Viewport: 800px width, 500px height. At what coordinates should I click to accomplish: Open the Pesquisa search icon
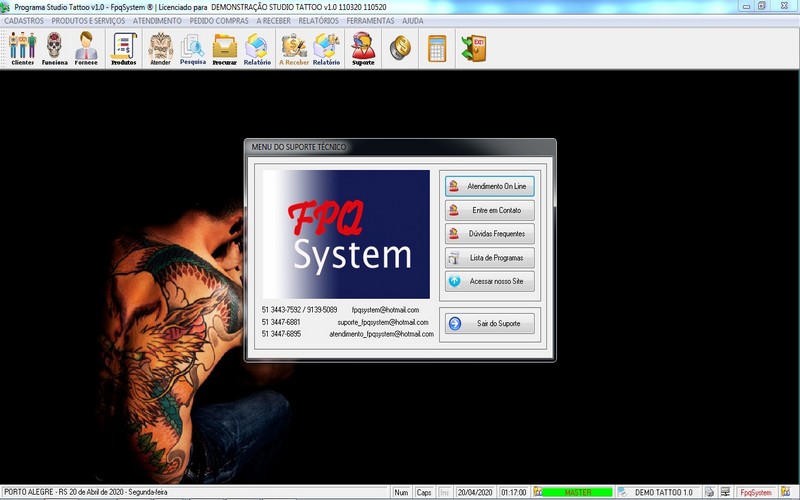pos(193,48)
